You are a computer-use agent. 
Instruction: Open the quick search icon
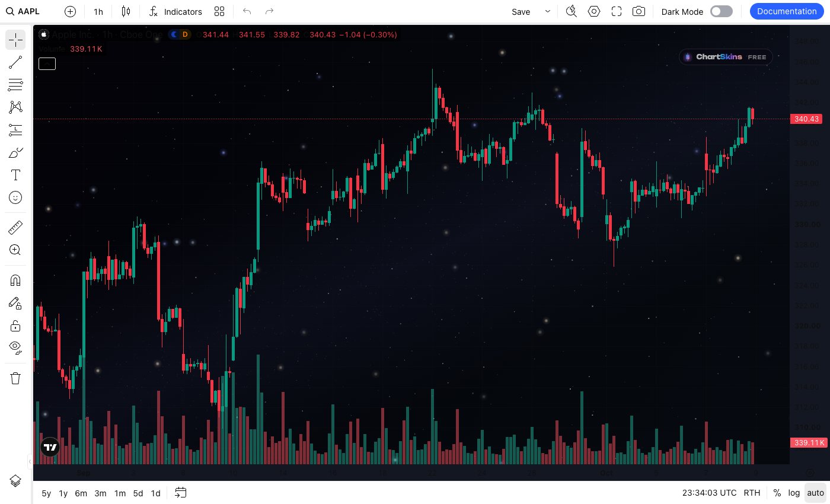coord(572,11)
